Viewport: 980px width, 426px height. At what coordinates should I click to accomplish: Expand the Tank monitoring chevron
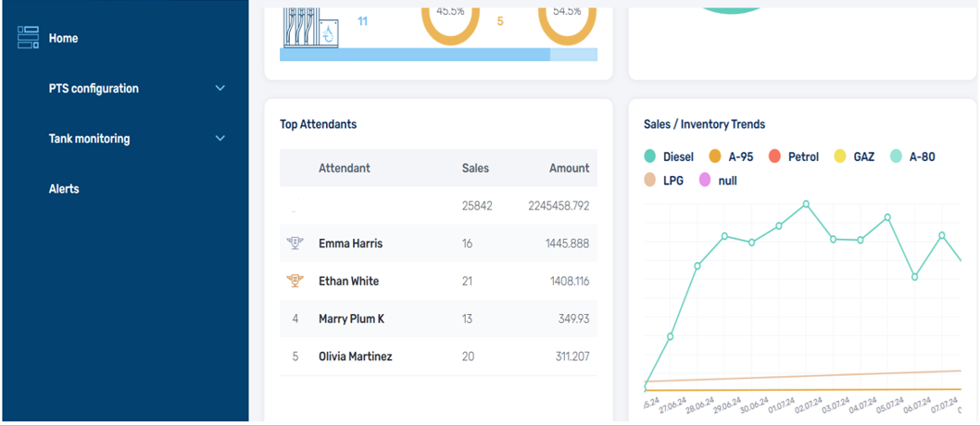(x=220, y=139)
